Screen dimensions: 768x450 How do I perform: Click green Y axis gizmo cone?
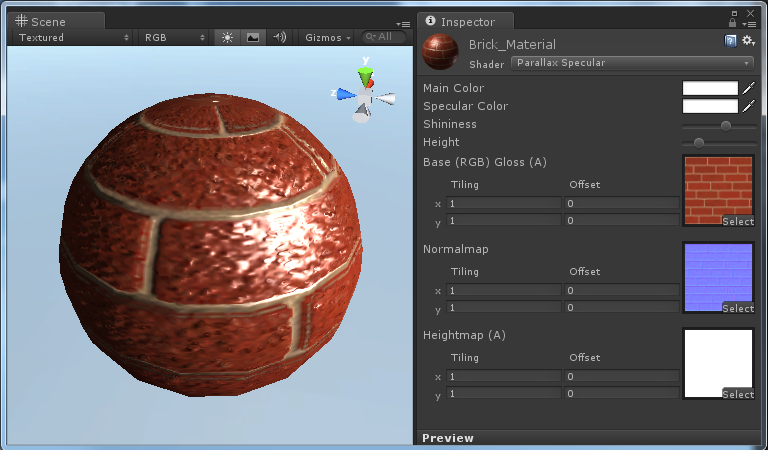365,77
